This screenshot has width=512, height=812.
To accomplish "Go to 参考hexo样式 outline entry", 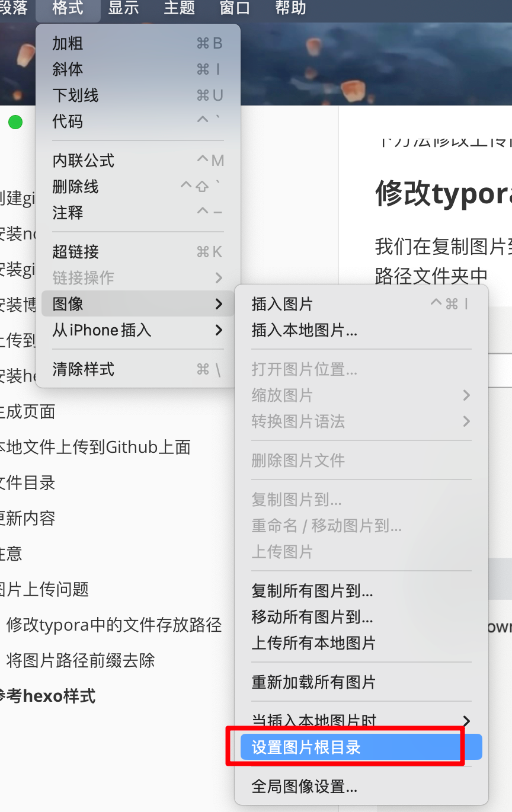I will [49, 696].
